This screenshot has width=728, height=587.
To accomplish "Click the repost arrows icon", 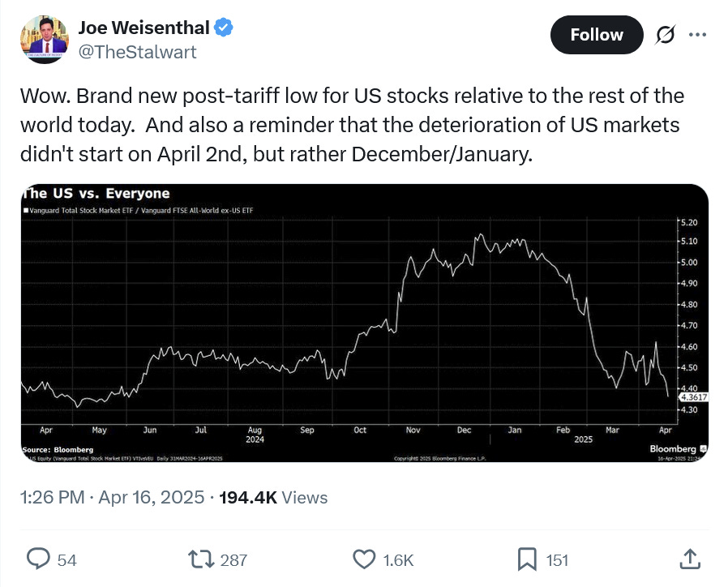I will click(201, 559).
